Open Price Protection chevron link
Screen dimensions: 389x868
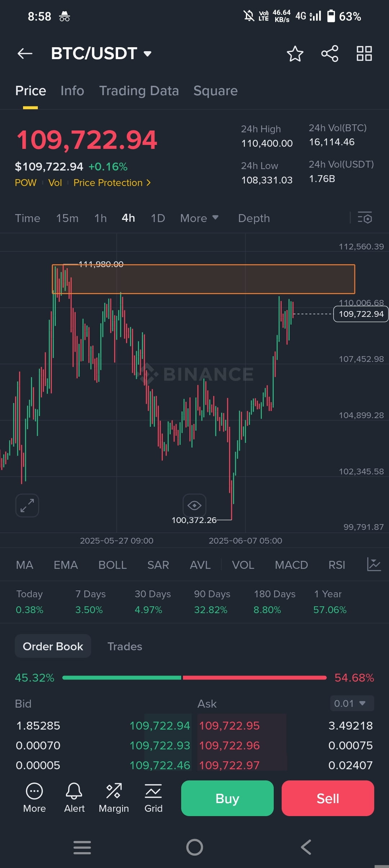[112, 183]
